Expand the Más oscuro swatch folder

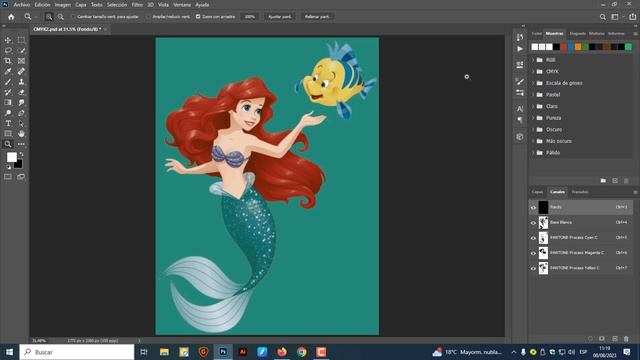[533, 141]
